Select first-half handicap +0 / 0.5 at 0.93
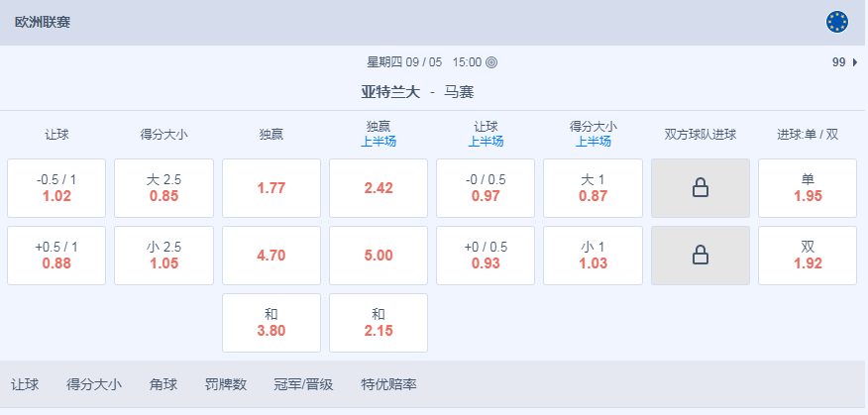The image size is (868, 415). [486, 256]
